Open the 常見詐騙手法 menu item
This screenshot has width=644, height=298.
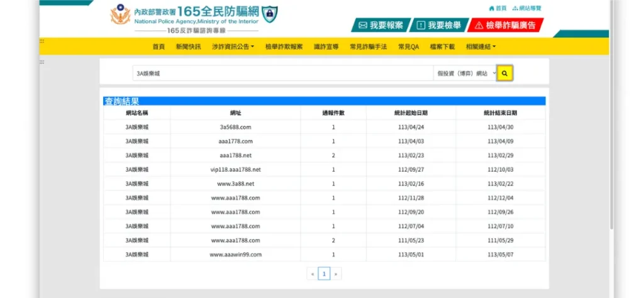[369, 47]
